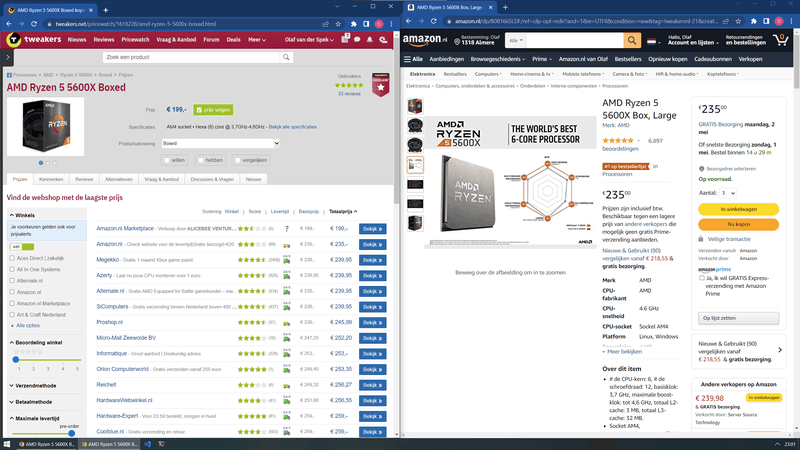Open the terminal icon in taskbar
800x450 pixels.
coord(162,444)
